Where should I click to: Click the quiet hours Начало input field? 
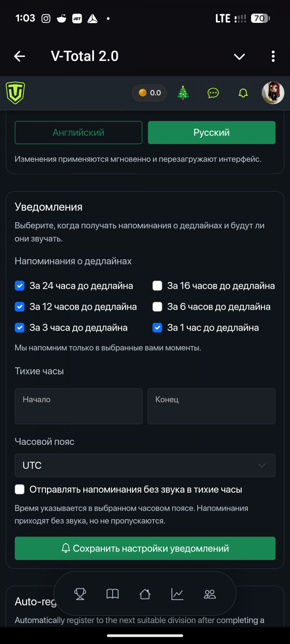tap(78, 406)
